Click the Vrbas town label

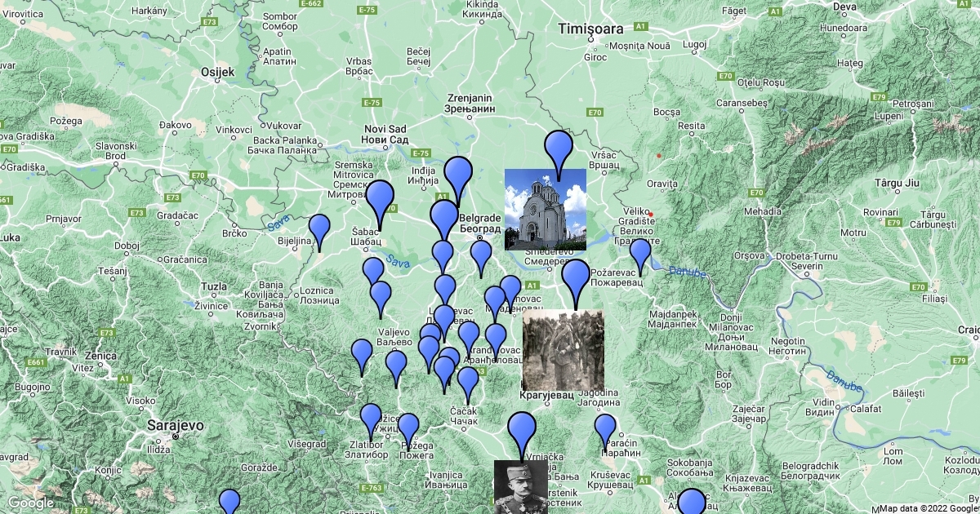tap(359, 66)
